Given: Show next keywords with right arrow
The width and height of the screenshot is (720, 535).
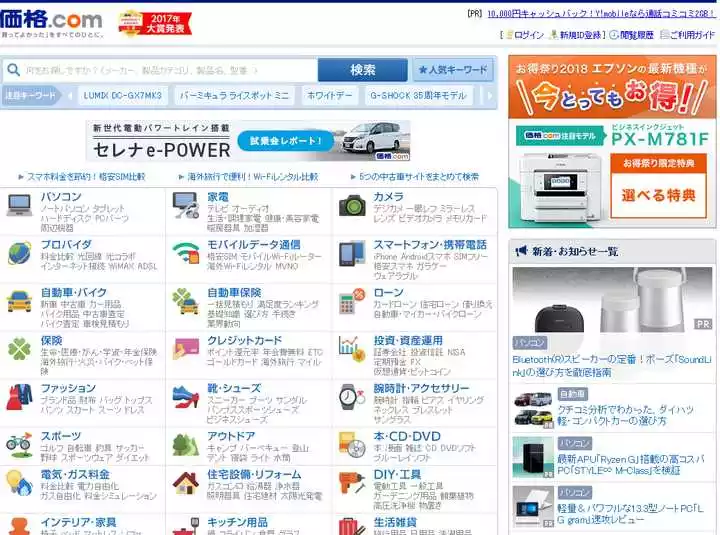Looking at the screenshot, I should tap(489, 96).
